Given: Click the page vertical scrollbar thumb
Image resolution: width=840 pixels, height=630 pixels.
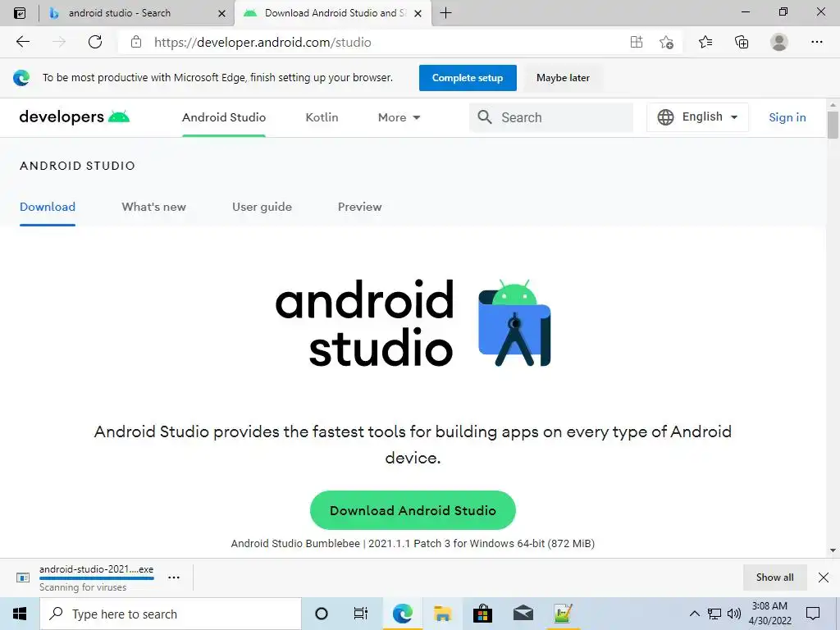Looking at the screenshot, I should (x=833, y=125).
